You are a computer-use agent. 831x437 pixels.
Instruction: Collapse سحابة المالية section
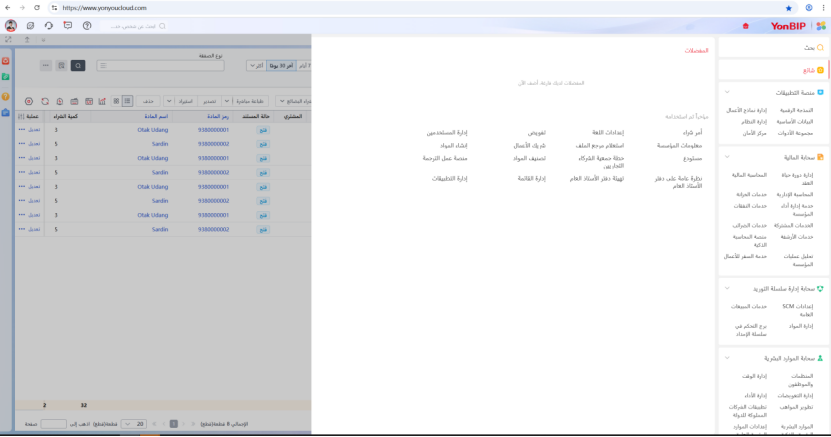727,157
